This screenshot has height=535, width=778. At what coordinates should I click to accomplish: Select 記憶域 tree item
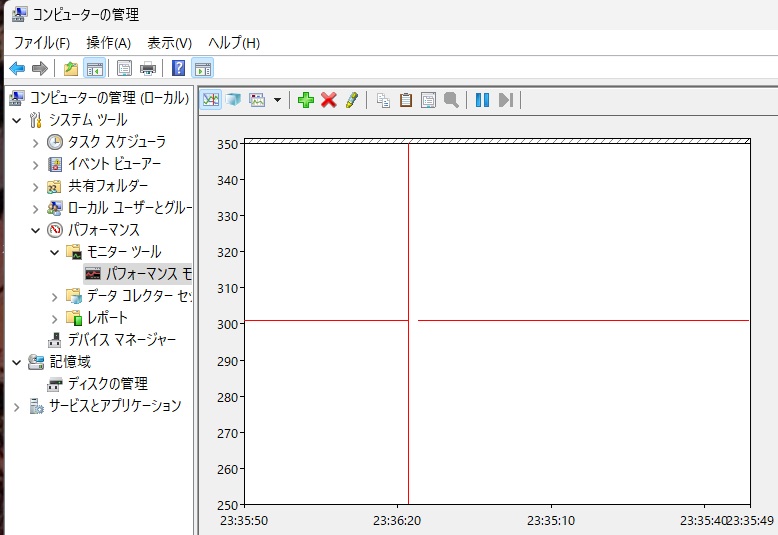pos(70,362)
